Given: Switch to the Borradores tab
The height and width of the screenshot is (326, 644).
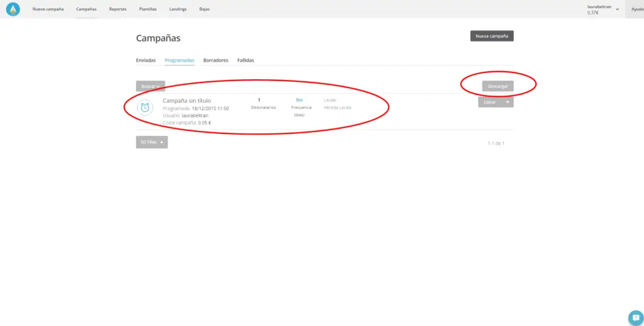Looking at the screenshot, I should coord(216,60).
